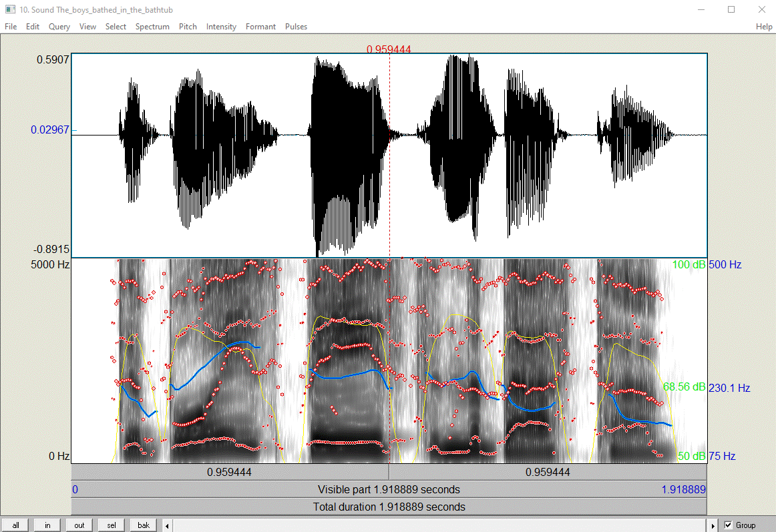Click the 68.56 dB intensity value label
The height and width of the screenshot is (532, 776).
[x=684, y=386]
